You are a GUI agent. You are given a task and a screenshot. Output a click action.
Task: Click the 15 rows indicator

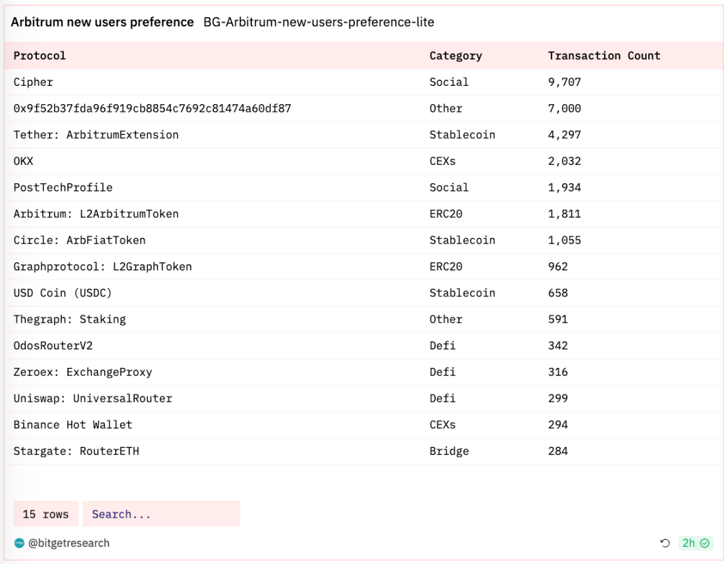[x=46, y=514]
